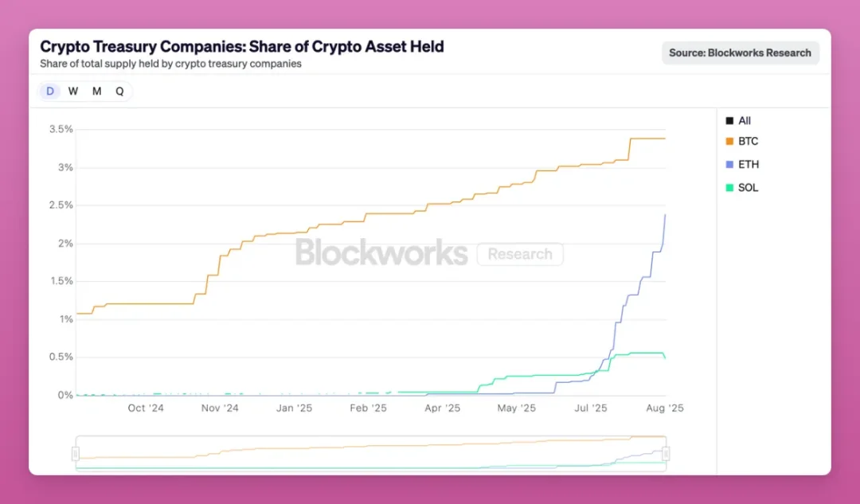The height and width of the screenshot is (504, 860).
Task: Open the Source: Blockworks Research button
Action: pyautogui.click(x=740, y=53)
